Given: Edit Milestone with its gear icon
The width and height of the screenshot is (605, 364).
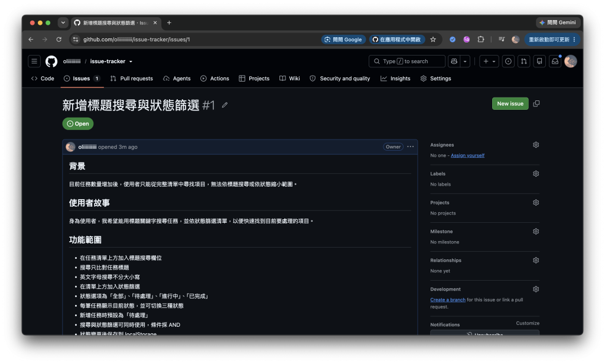Looking at the screenshot, I should [x=536, y=232].
